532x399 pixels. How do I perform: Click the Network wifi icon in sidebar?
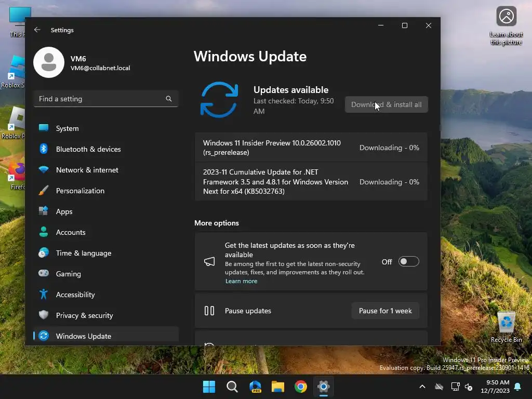click(x=44, y=170)
